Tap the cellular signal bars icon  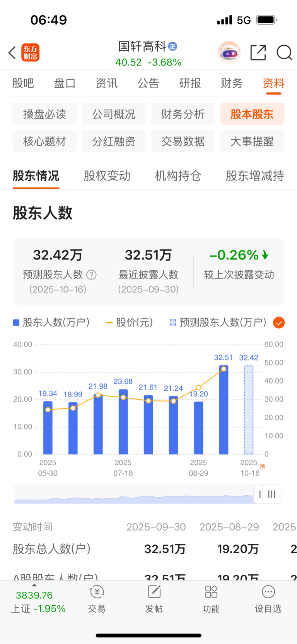(225, 20)
